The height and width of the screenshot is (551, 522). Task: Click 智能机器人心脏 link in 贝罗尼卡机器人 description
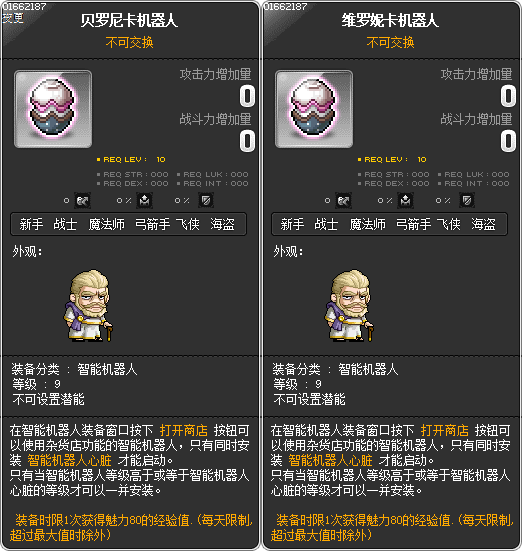[70, 460]
